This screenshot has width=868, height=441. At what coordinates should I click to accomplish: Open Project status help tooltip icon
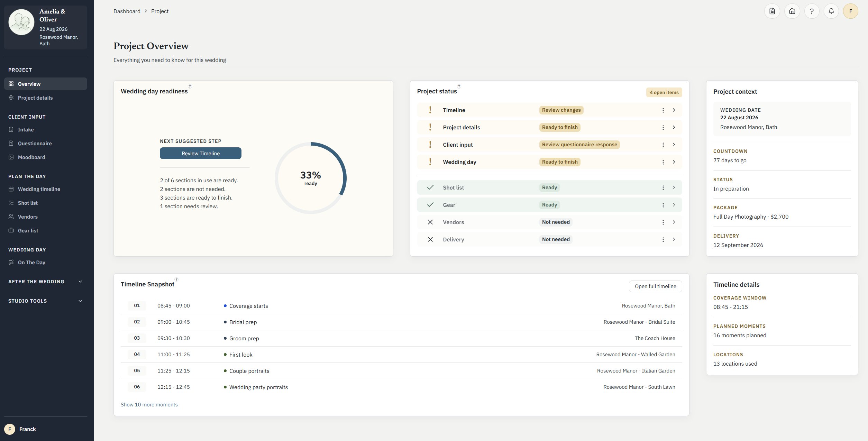click(459, 86)
